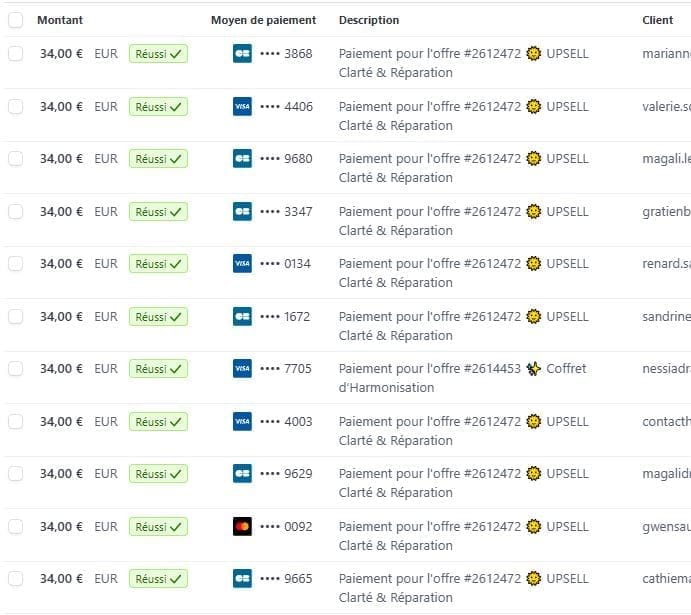
Task: Click the Mastercard icon for card 0092
Action: tap(241, 526)
